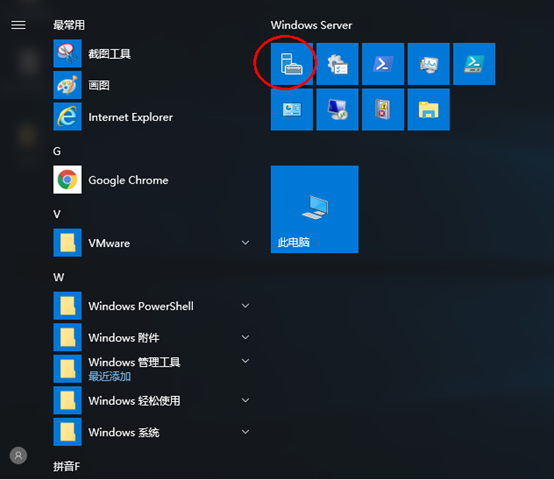This screenshot has width=554, height=480.
Task: Select the 截图工具 label
Action: [110, 54]
